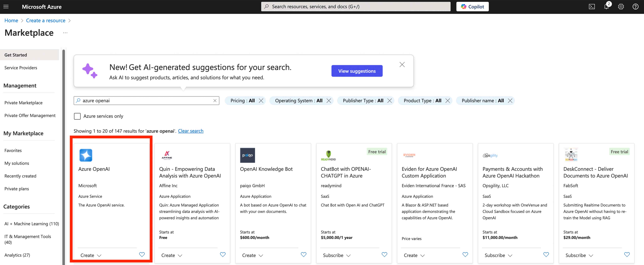Image resolution: width=644 pixels, height=265 pixels.
Task: Open the Marketplace more options ellipsis
Action: 65,33
